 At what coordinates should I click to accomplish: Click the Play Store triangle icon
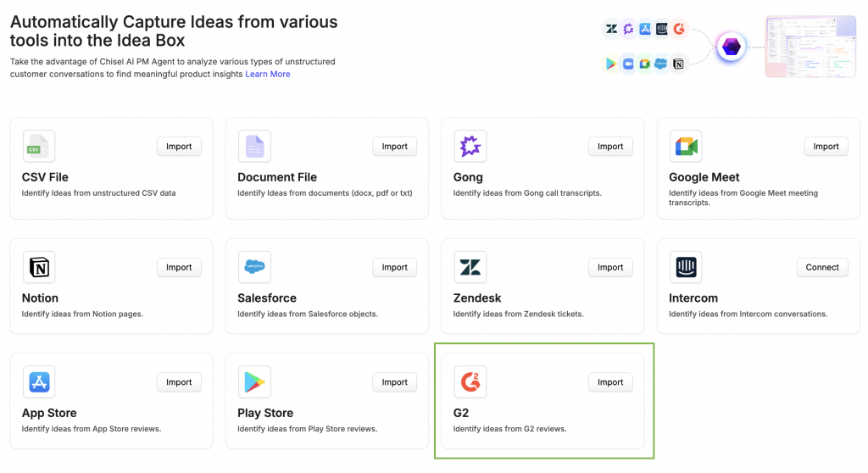[x=254, y=382]
